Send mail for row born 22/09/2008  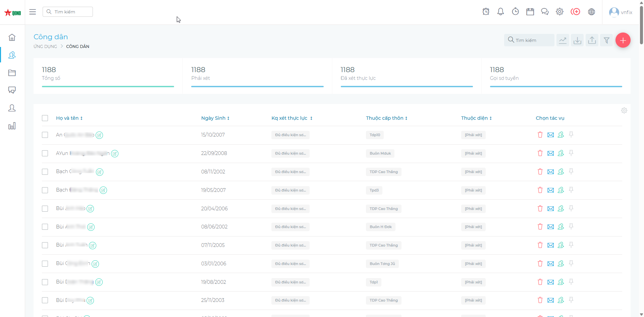pos(550,153)
